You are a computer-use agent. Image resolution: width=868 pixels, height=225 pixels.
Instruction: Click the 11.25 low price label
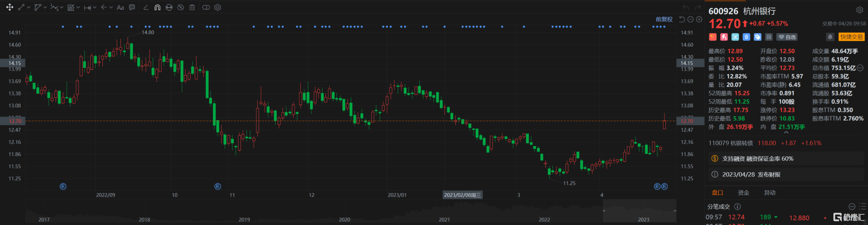pyautogui.click(x=569, y=183)
